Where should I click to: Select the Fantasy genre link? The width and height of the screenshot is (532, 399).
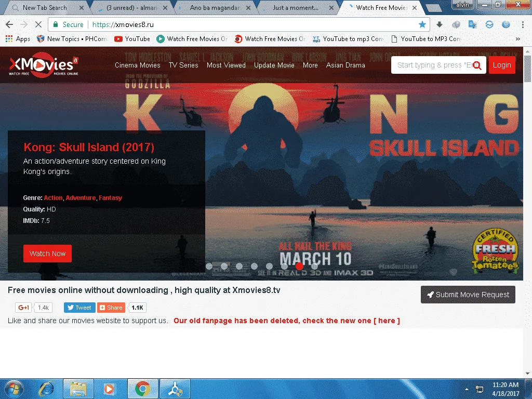[110, 198]
